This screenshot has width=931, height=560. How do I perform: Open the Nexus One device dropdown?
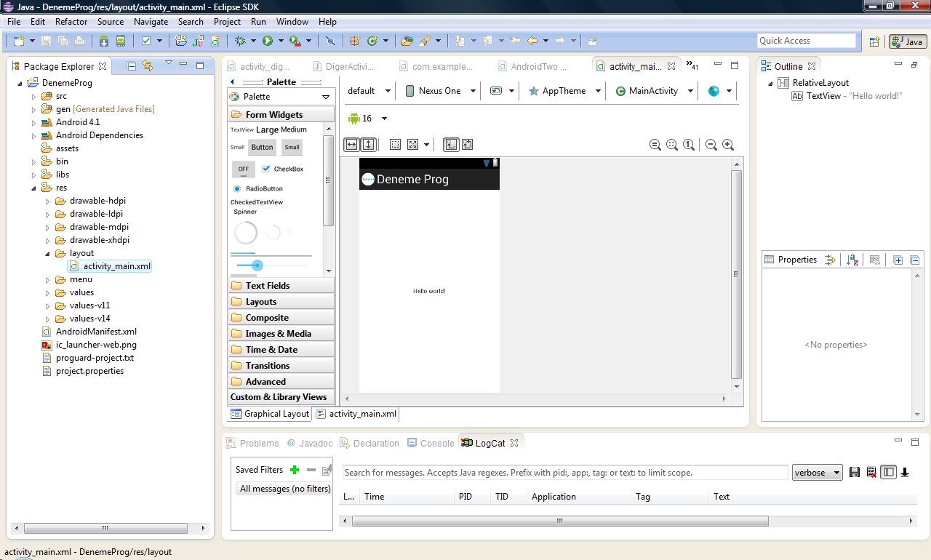pos(440,91)
